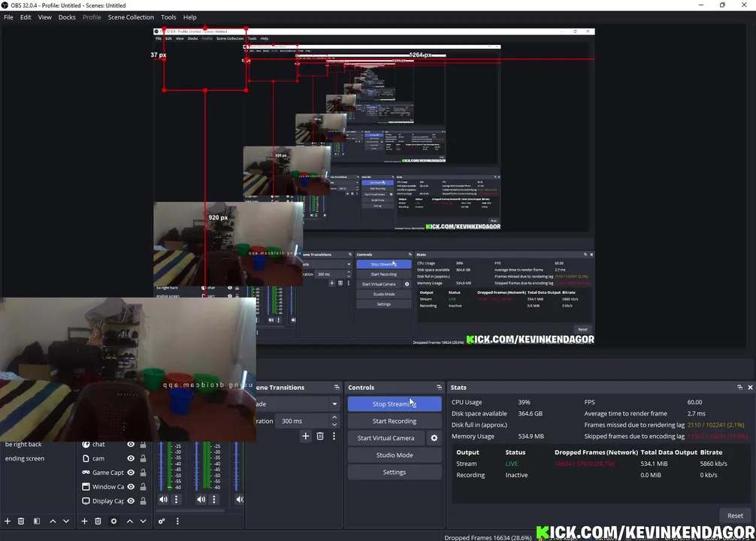The image size is (756, 541).
Task: Open the View menu
Action: (x=45, y=17)
